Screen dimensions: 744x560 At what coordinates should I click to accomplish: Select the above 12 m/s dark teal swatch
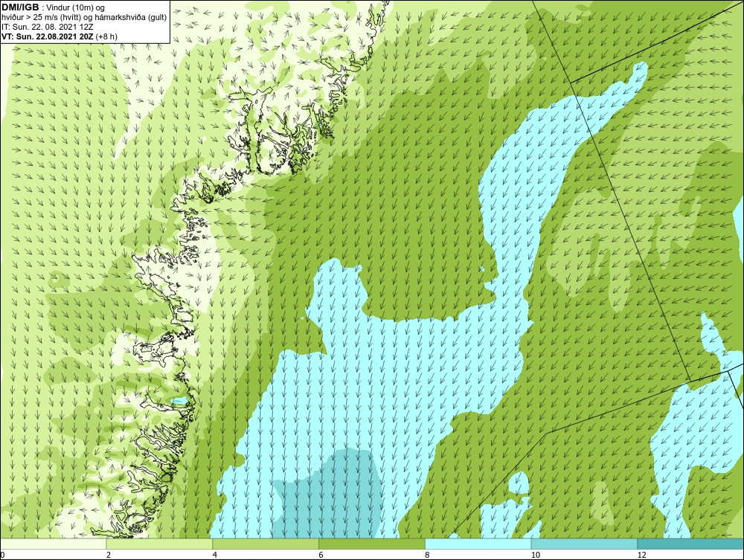click(690, 544)
